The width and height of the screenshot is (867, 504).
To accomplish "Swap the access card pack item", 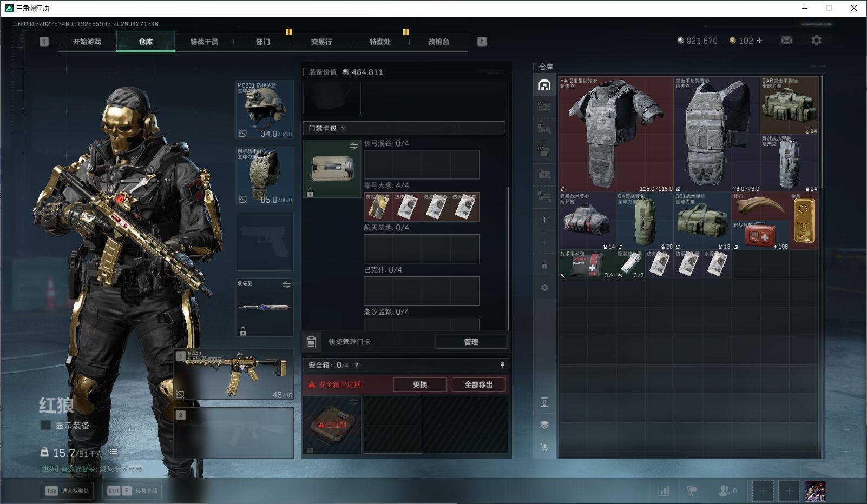I will pos(353,146).
